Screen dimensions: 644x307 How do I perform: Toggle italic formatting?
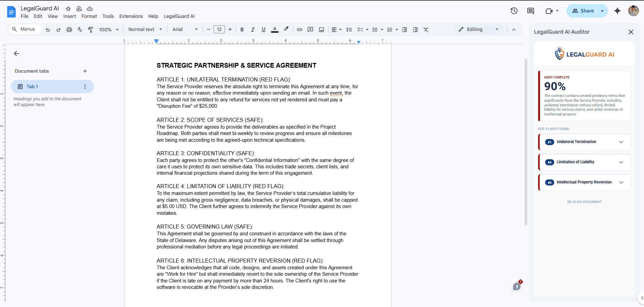click(253, 30)
